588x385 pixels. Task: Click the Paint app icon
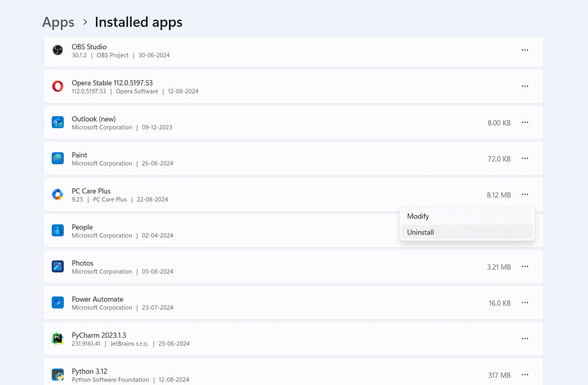coord(58,158)
